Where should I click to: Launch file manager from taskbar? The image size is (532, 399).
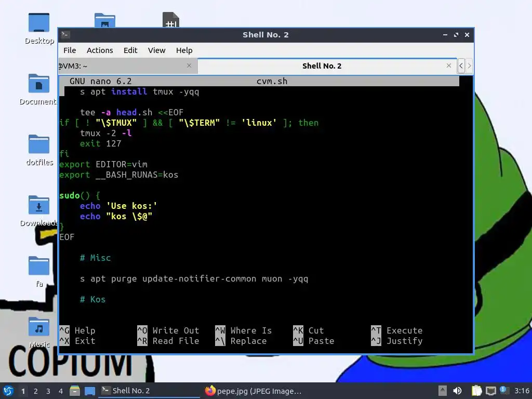[75, 391]
